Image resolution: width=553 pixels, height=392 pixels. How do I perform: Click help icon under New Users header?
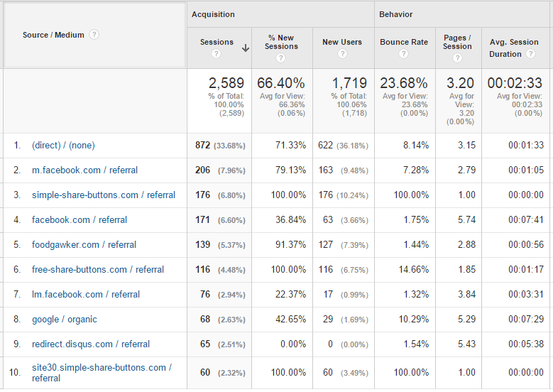[x=342, y=54]
